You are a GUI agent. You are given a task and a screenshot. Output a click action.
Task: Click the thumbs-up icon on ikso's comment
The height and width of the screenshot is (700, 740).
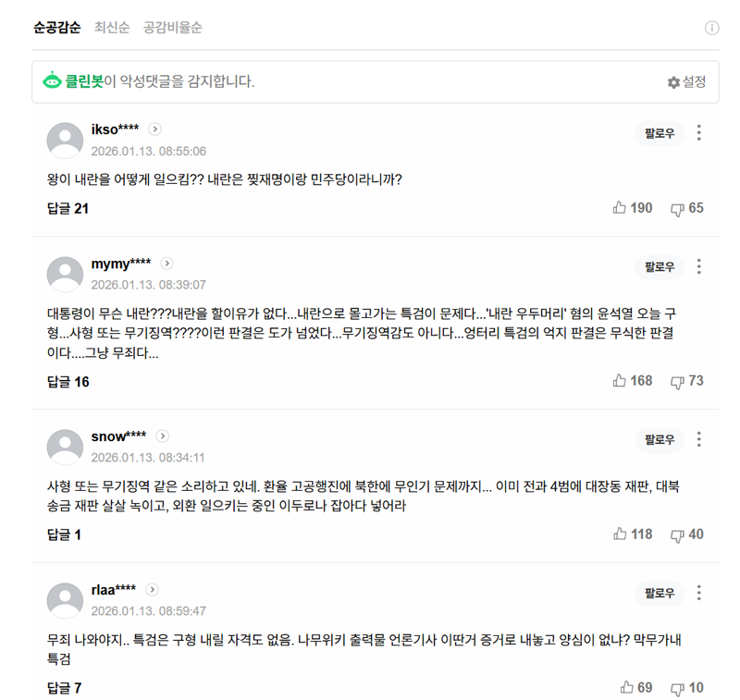pos(619,208)
